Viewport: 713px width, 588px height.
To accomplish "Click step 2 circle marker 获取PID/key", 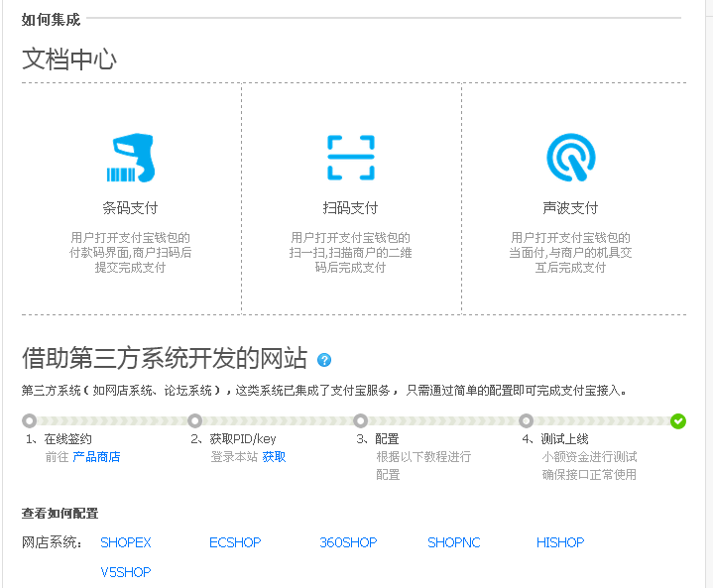I will [195, 420].
